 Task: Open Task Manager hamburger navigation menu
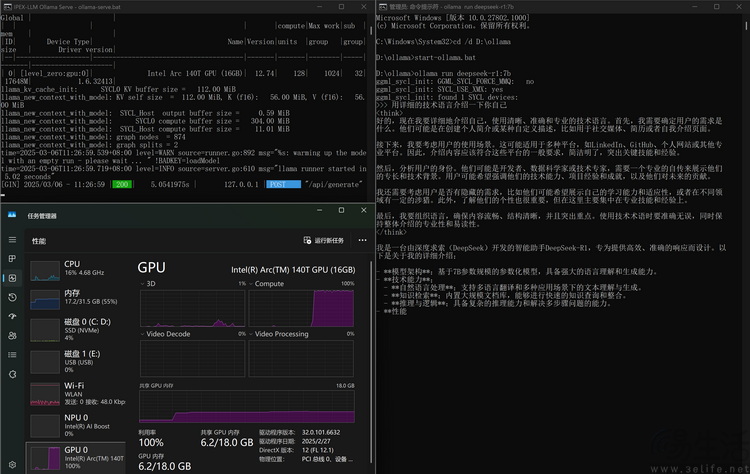[12, 240]
